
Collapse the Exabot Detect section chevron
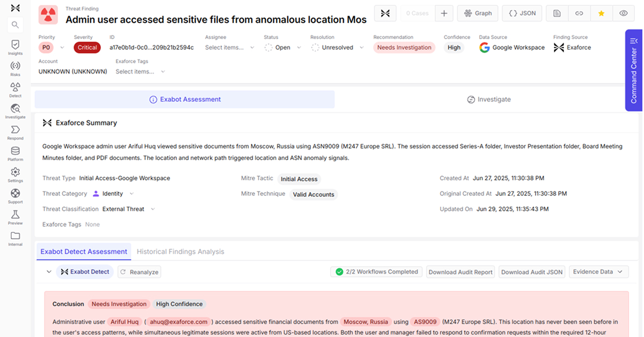[x=49, y=272]
